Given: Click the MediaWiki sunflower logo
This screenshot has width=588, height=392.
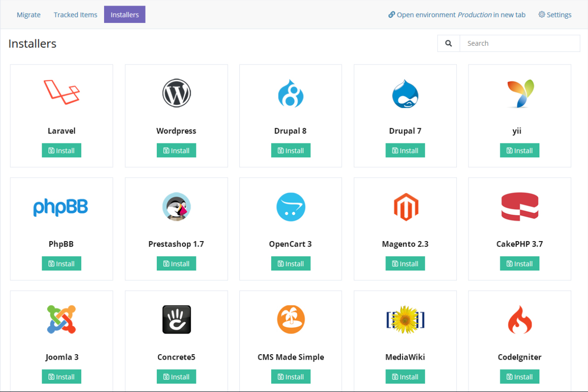Looking at the screenshot, I should [x=405, y=320].
